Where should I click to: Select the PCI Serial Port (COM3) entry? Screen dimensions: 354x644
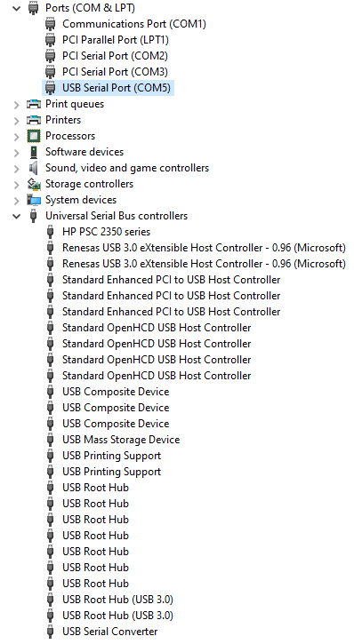click(x=115, y=72)
